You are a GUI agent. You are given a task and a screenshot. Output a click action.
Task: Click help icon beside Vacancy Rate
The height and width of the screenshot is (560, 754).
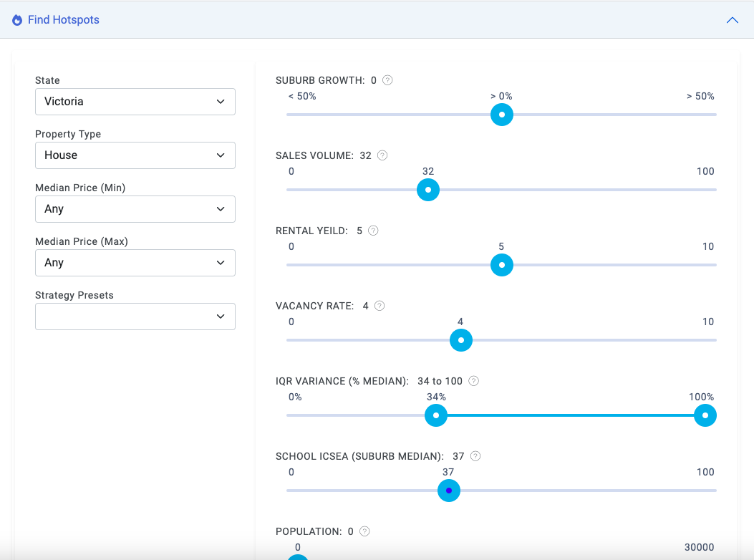380,306
